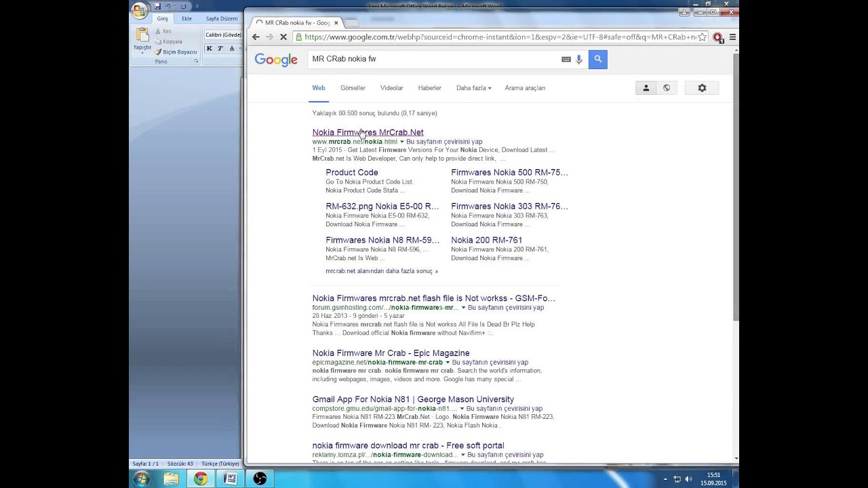
Task: Open the Product Code sitelink
Action: [352, 172]
